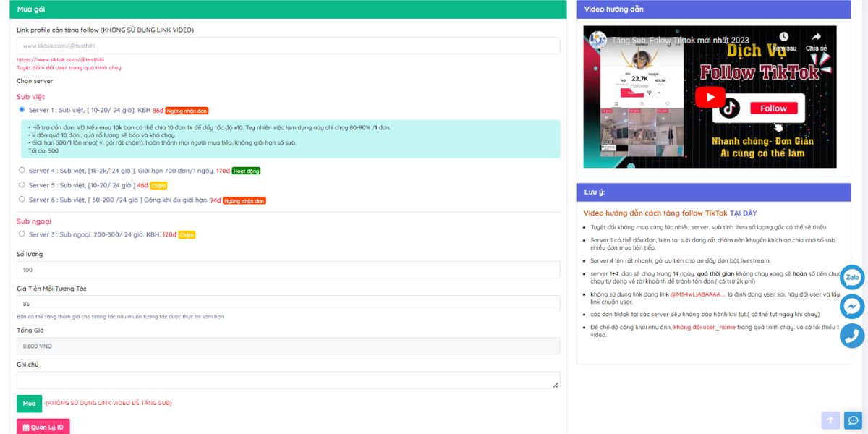Select Server 1 Sub việt radio button
The image size is (868, 434).
point(22,110)
